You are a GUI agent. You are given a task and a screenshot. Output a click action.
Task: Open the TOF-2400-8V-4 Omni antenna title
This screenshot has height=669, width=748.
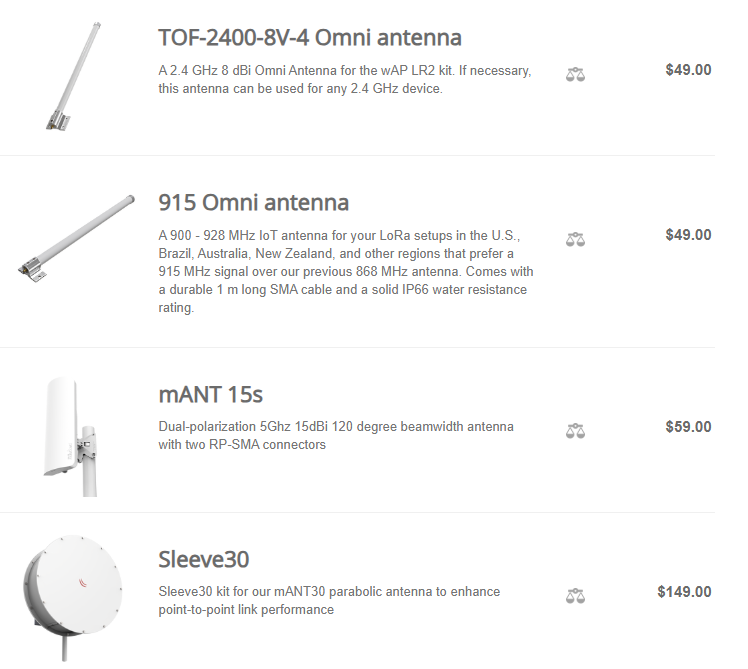[x=310, y=38]
